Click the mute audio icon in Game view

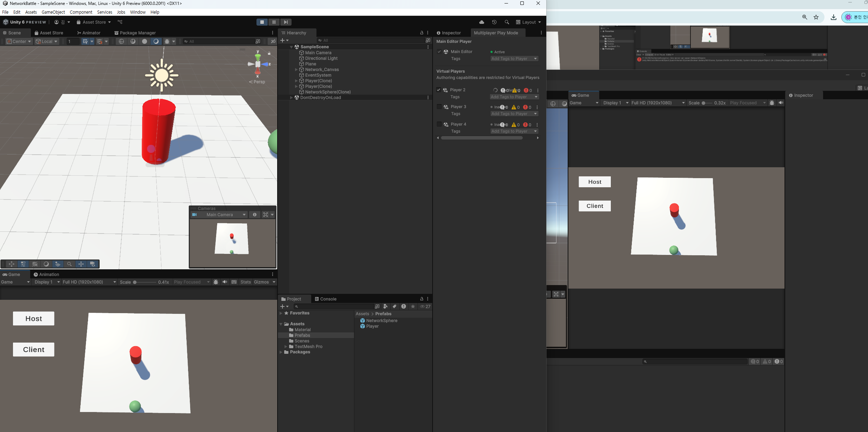click(x=225, y=282)
